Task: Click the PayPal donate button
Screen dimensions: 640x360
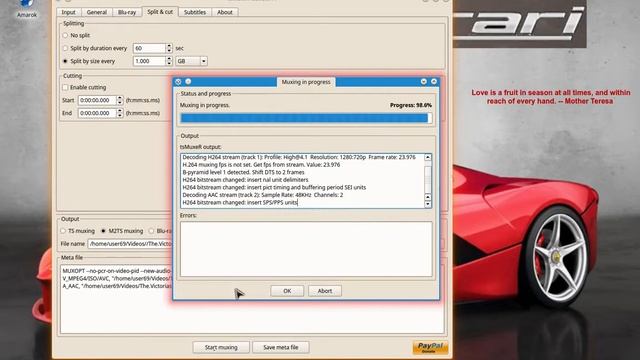Action: pyautogui.click(x=430, y=347)
